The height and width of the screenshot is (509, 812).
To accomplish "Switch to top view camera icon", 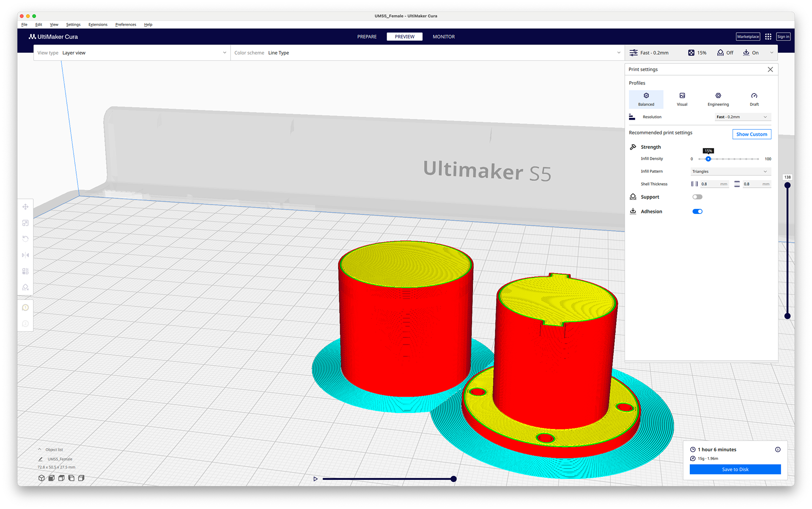I will 61,478.
